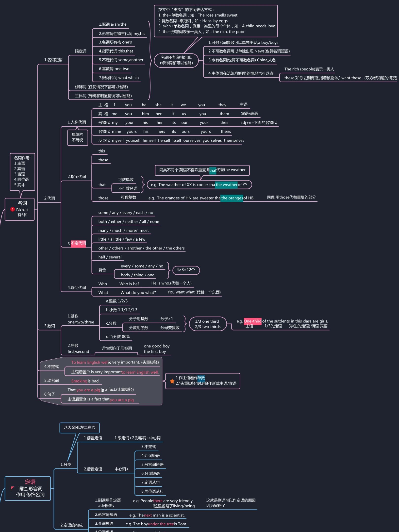Select 7.疑问代词 what.which topic
Viewport: 399px width, 532px height.
pos(119,78)
